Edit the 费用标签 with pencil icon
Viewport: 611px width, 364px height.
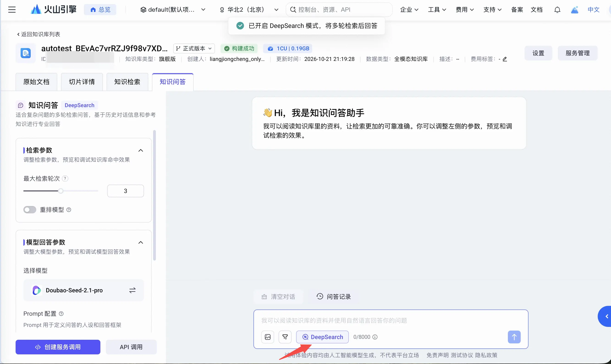point(505,59)
